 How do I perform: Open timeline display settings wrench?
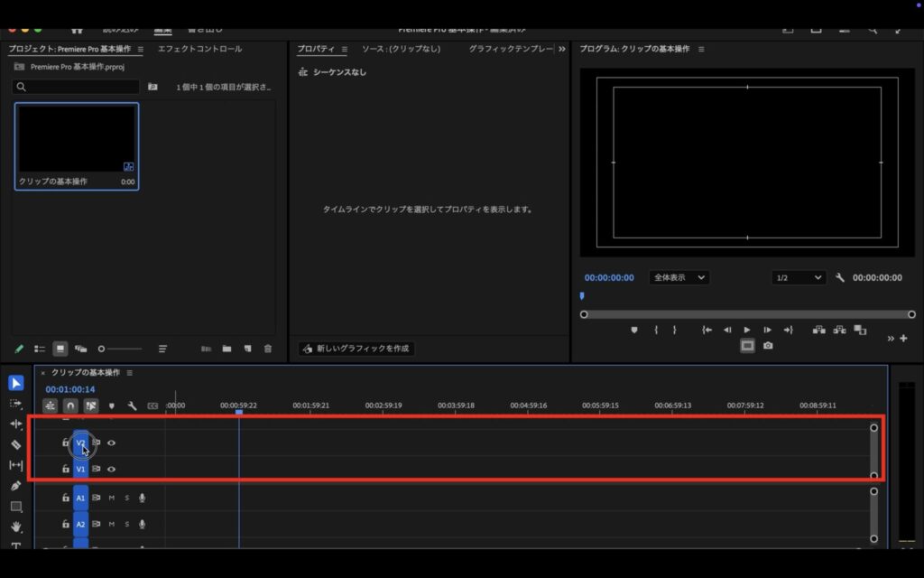pos(132,406)
